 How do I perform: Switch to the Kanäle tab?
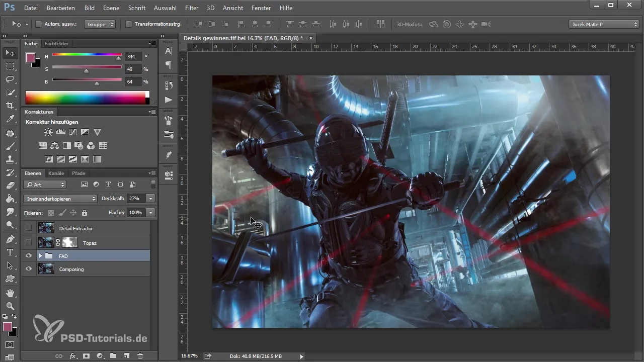56,173
